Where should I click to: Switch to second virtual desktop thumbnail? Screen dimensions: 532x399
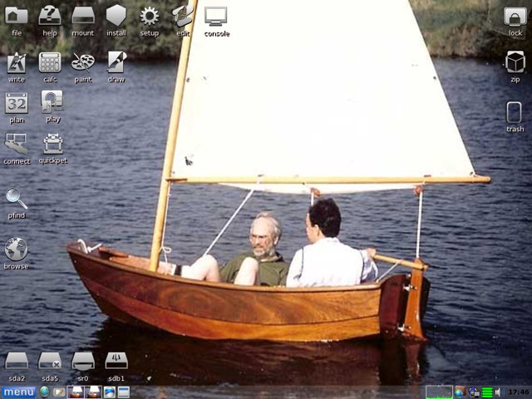coord(93,392)
